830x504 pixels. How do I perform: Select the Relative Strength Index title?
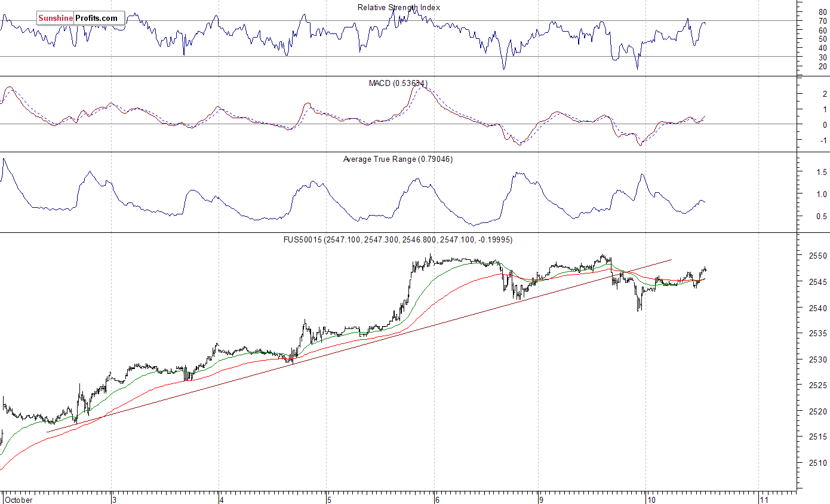(x=399, y=7)
